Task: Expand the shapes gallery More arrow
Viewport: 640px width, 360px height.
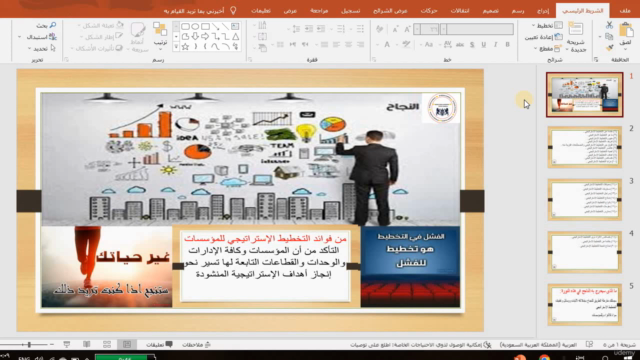Action: tap(176, 47)
